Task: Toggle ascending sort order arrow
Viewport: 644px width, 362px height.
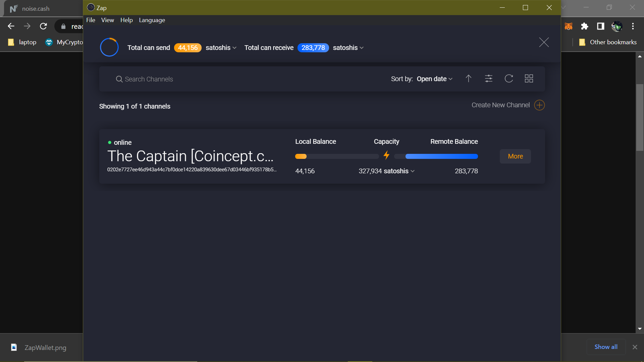Action: click(469, 78)
